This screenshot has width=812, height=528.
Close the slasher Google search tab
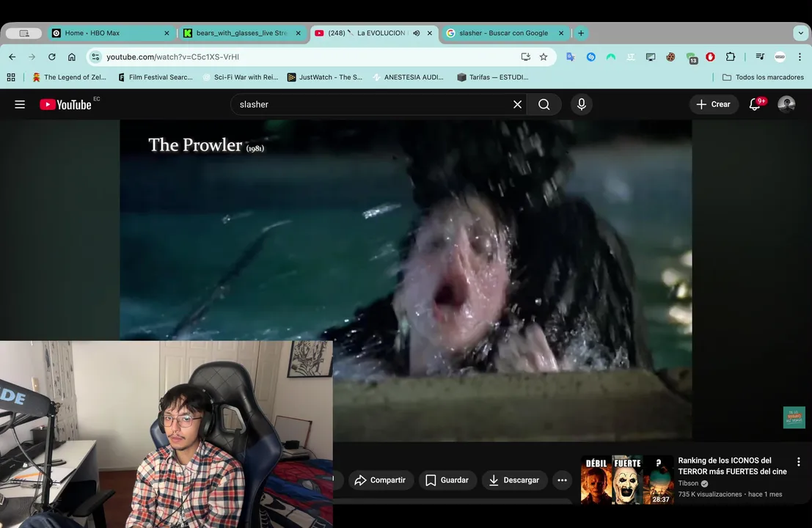[561, 33]
